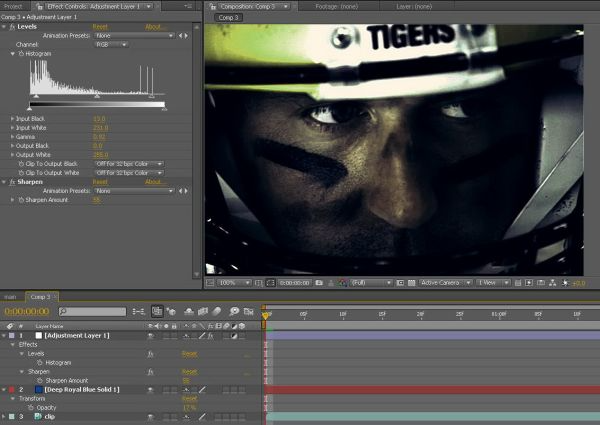Click Reset link for Sharpen in Effect Controls
This screenshot has height=425, width=600.
100,182
